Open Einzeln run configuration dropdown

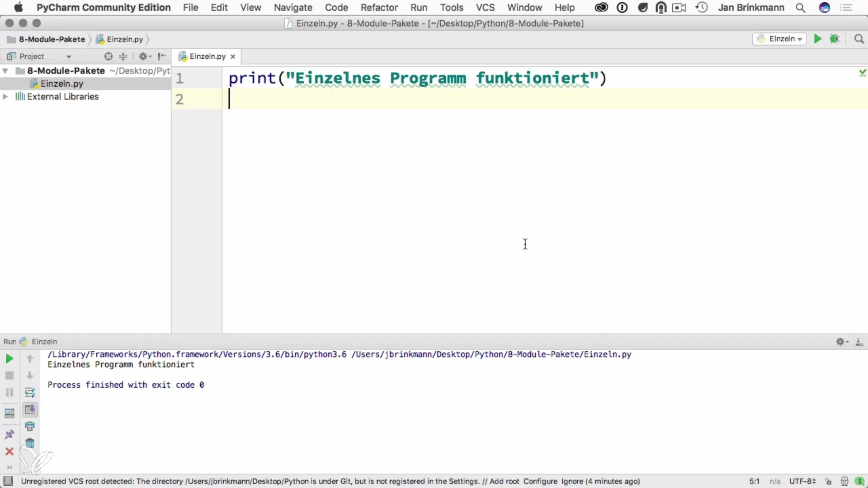[x=780, y=39]
